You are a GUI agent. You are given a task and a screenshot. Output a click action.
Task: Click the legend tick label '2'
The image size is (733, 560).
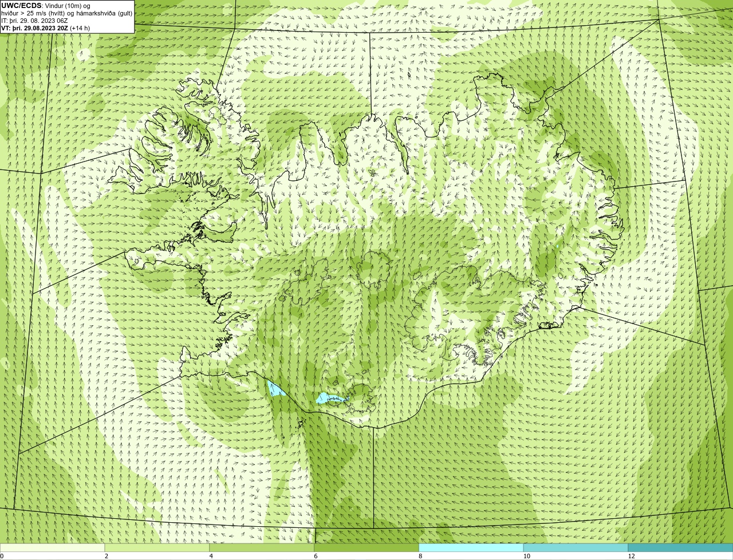(107, 556)
